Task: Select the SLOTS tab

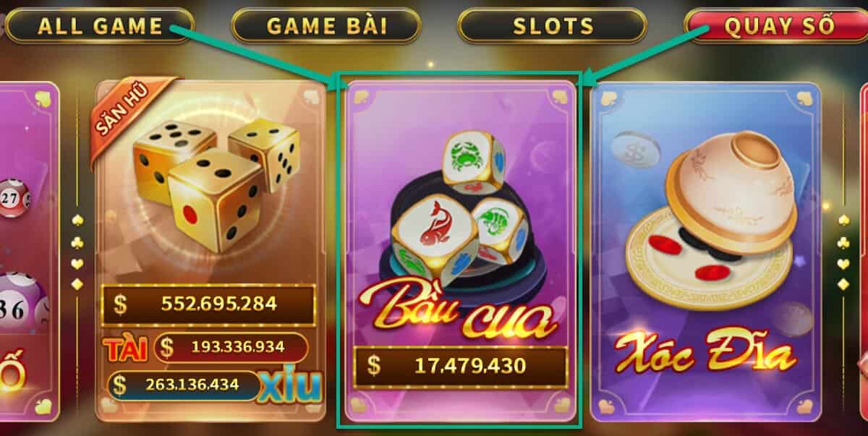Action: click(x=553, y=25)
